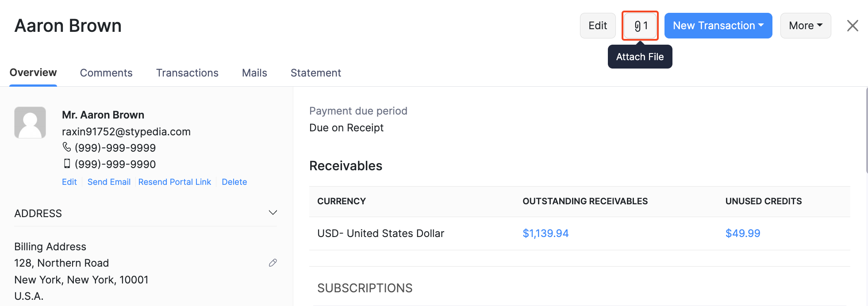Click the pencil icon beside Billing Address
This screenshot has width=868, height=306.
point(273,263)
